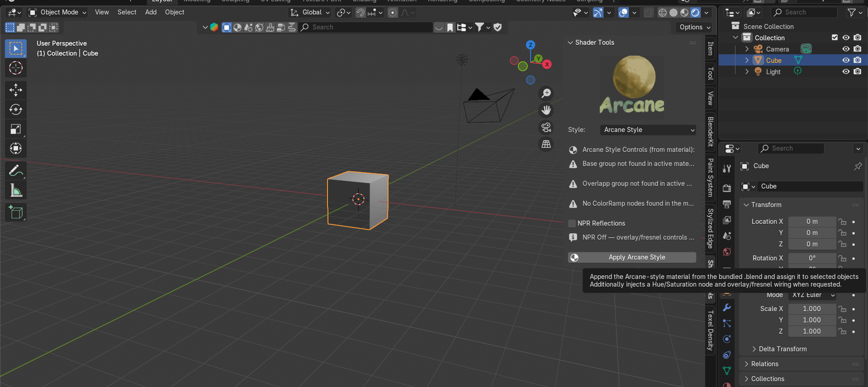Open the World properties tab icon
Screen dimensions: 868x387
coord(727,252)
